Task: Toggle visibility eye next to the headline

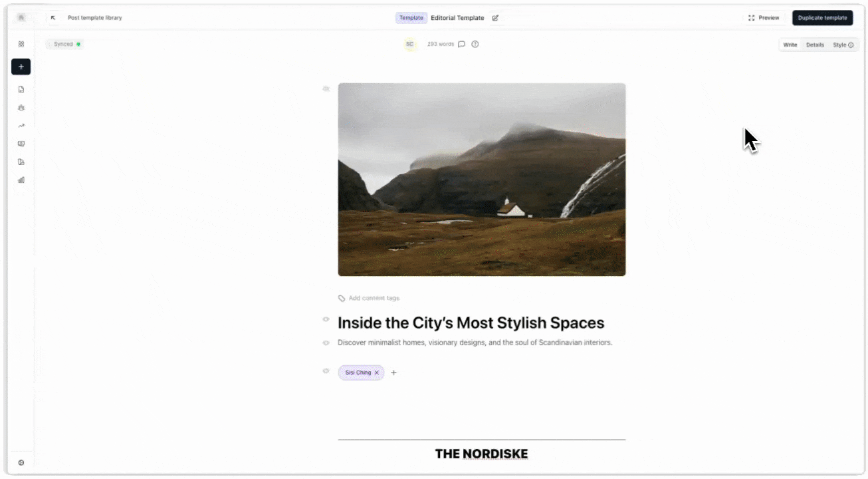Action: [x=326, y=319]
